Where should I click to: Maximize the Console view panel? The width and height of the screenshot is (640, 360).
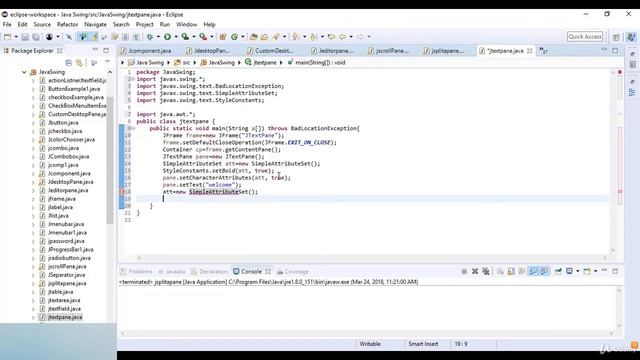[x=615, y=271]
